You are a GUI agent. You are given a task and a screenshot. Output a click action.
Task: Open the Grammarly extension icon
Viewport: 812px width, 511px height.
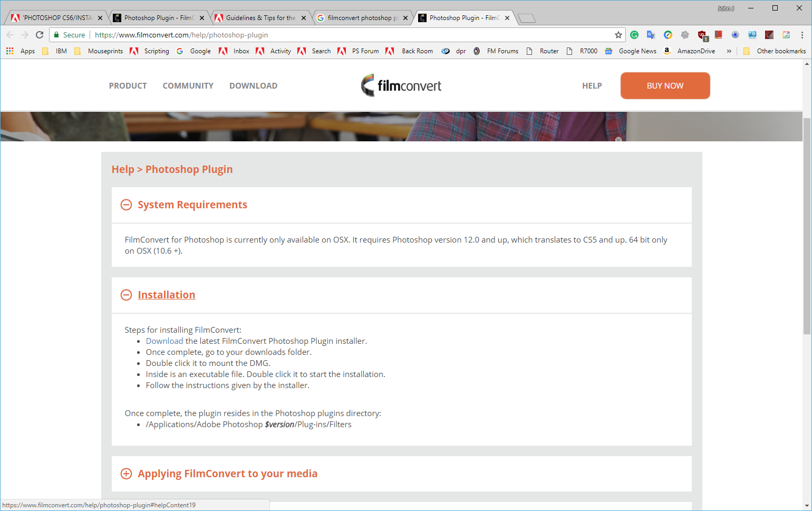pyautogui.click(x=634, y=35)
